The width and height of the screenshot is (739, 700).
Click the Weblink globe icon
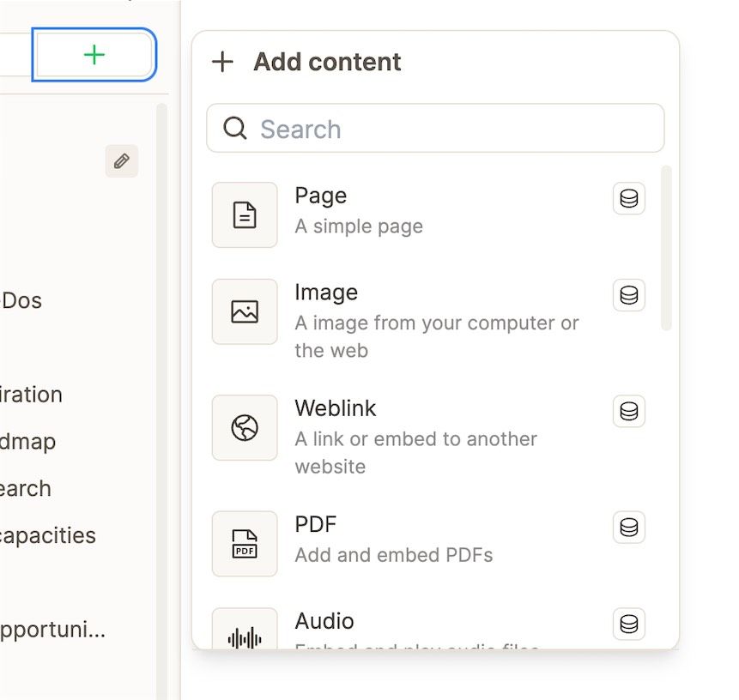point(245,427)
